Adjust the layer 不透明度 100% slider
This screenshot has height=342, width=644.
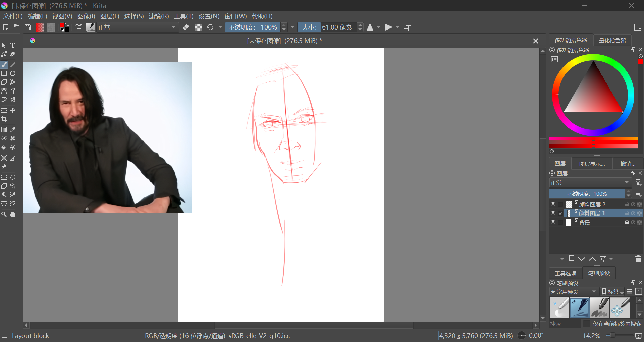[x=587, y=194]
